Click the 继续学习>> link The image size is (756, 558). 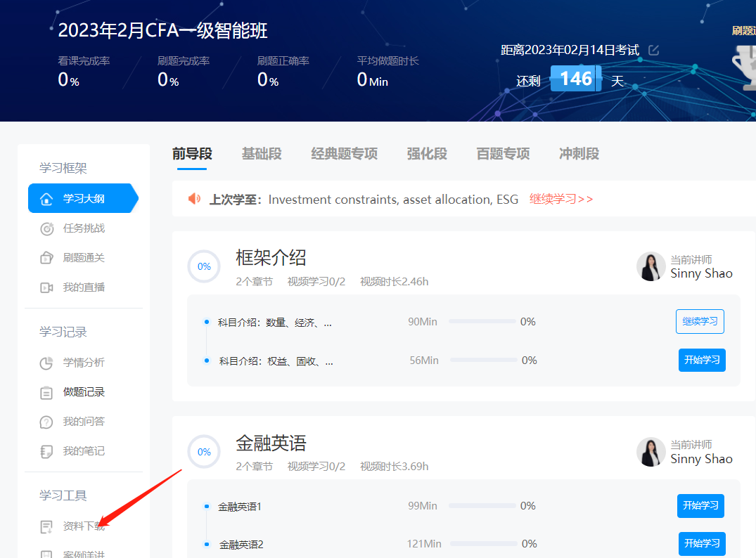[x=560, y=199]
